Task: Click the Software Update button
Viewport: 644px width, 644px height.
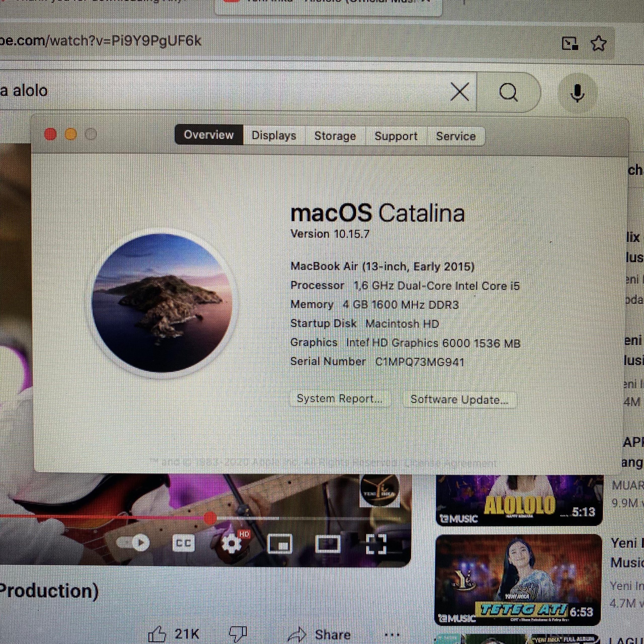Action: (x=459, y=399)
